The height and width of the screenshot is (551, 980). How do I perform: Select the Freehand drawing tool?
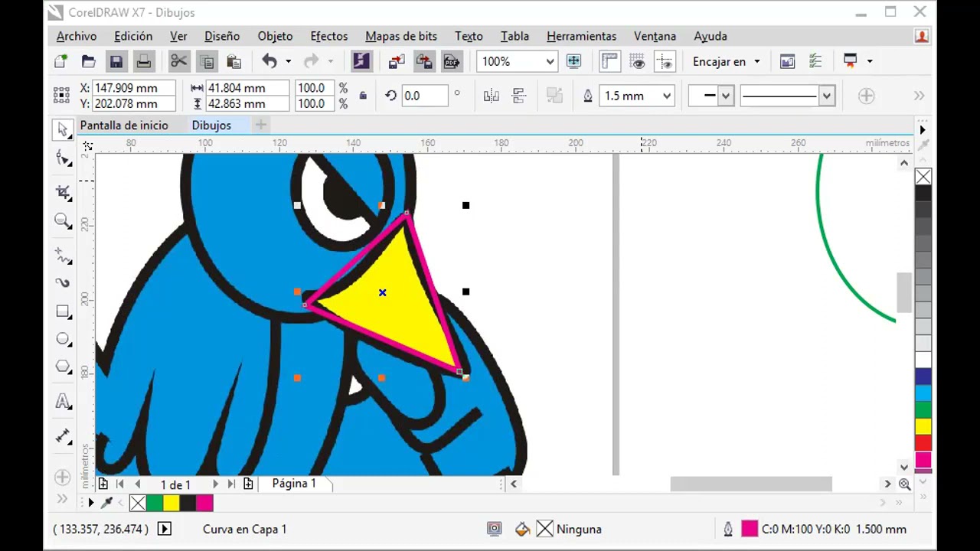63,255
